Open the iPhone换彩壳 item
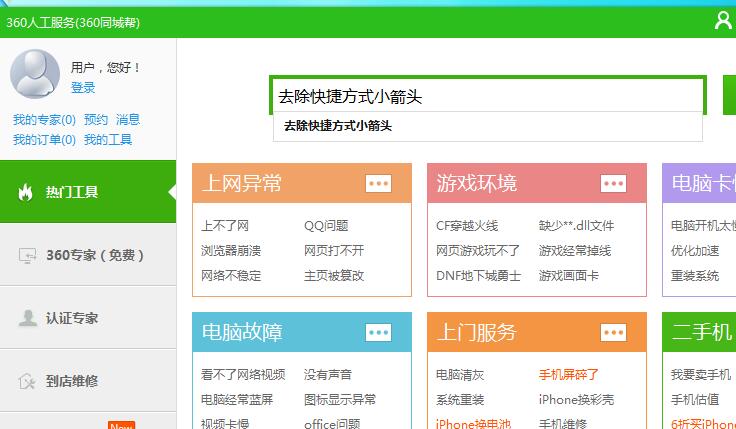Screen dimensions: 736x429 pyautogui.click(x=576, y=399)
